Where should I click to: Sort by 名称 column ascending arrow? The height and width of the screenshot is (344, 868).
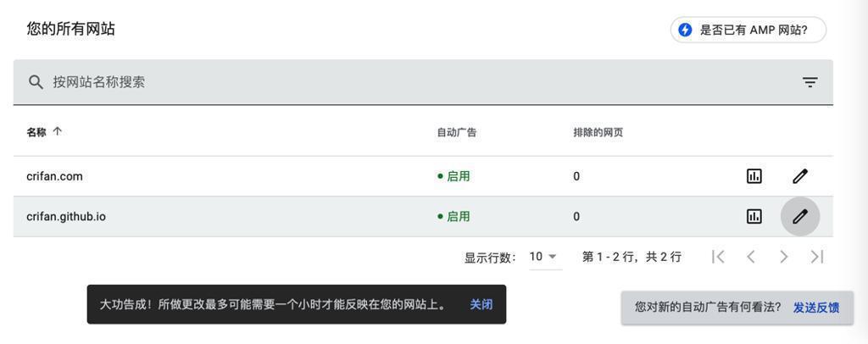58,132
